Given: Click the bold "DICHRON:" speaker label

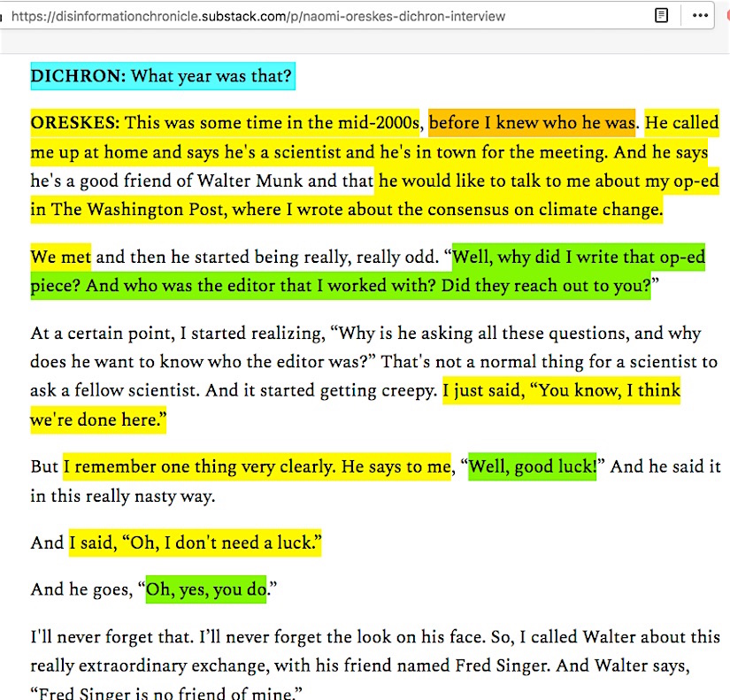Looking at the screenshot, I should pyautogui.click(x=78, y=76).
